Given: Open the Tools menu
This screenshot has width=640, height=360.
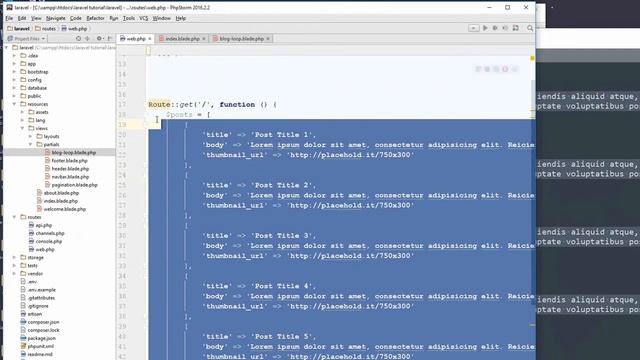Looking at the screenshot, I should 129,18.
